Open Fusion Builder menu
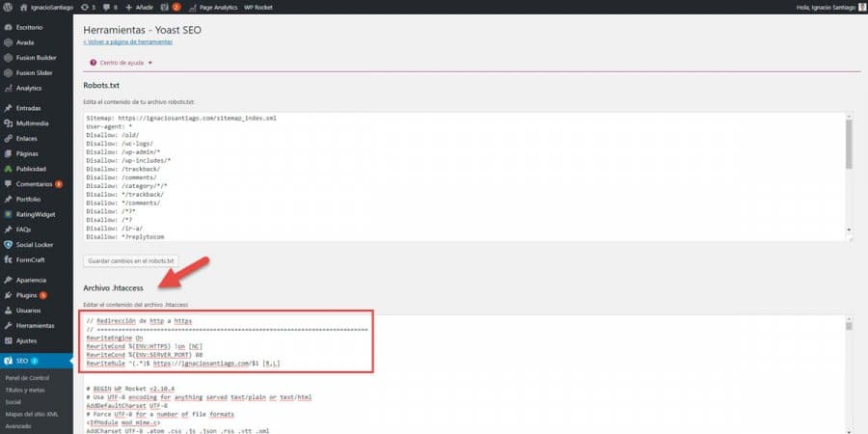The height and width of the screenshot is (434, 868). pos(36,58)
